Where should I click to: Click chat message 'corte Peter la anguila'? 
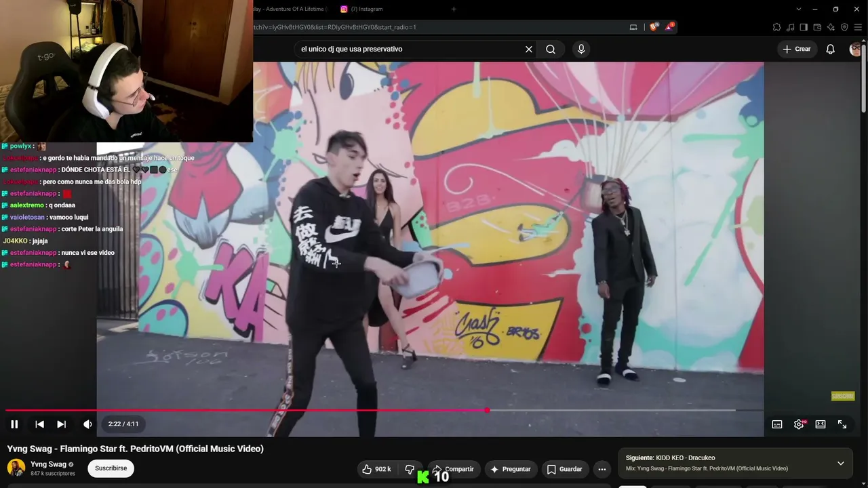point(92,229)
